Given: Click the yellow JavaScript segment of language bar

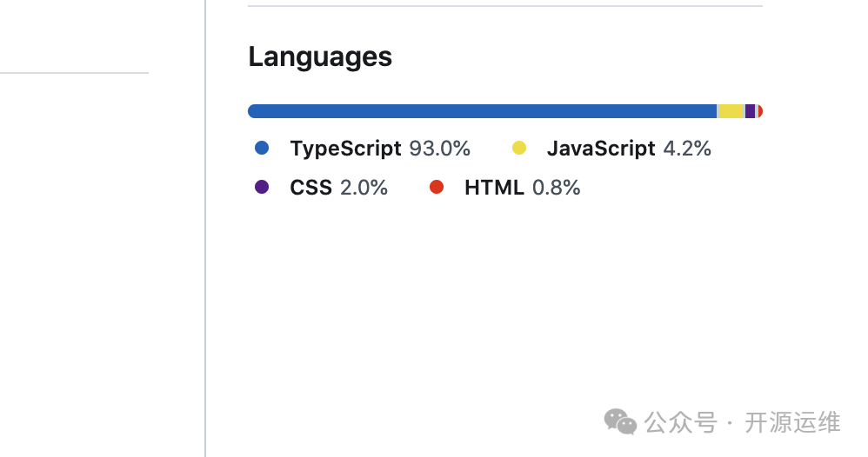Looking at the screenshot, I should (731, 111).
